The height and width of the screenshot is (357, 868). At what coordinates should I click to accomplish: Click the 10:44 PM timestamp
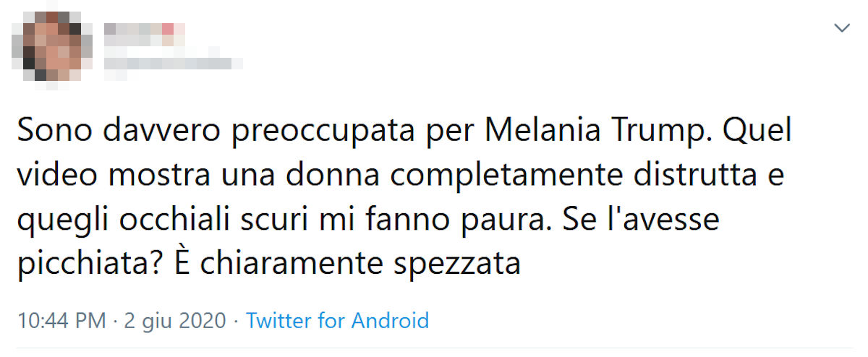click(x=61, y=320)
